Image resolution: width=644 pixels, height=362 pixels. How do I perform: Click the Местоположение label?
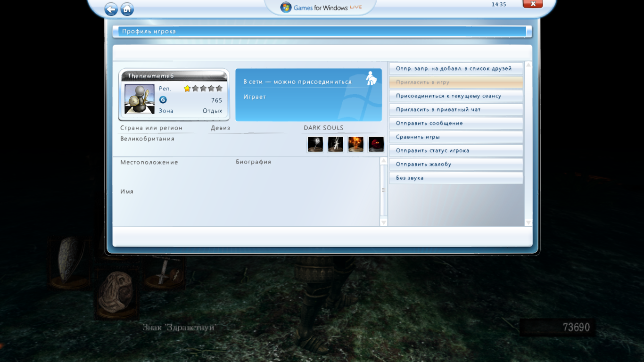click(149, 162)
